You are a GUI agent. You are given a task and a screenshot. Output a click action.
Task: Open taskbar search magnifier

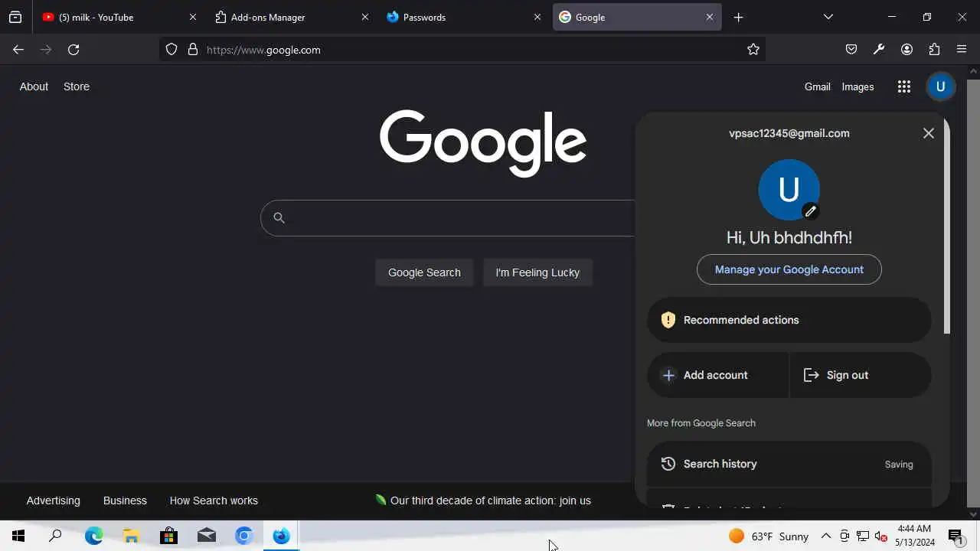coord(55,536)
